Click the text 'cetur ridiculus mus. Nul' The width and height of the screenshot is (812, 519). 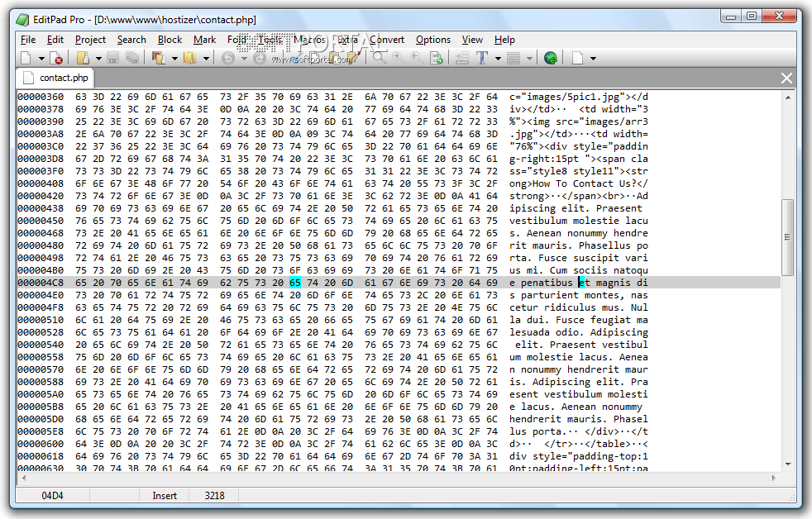pyautogui.click(x=579, y=307)
